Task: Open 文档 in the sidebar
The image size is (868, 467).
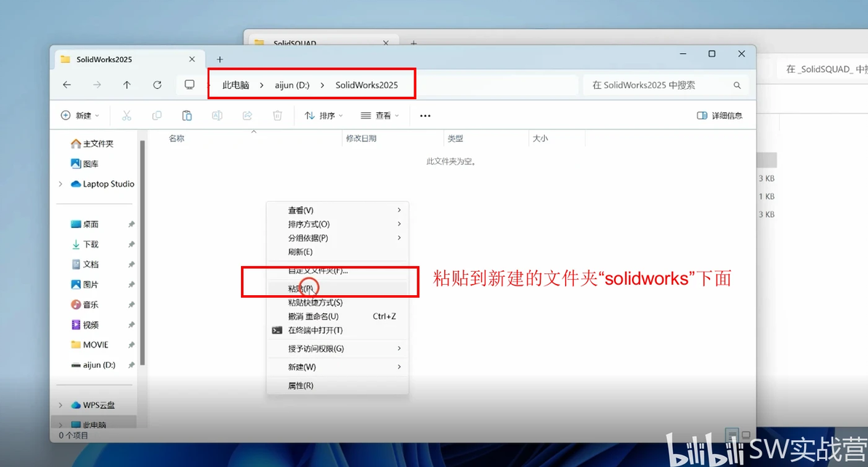Action: click(x=84, y=264)
